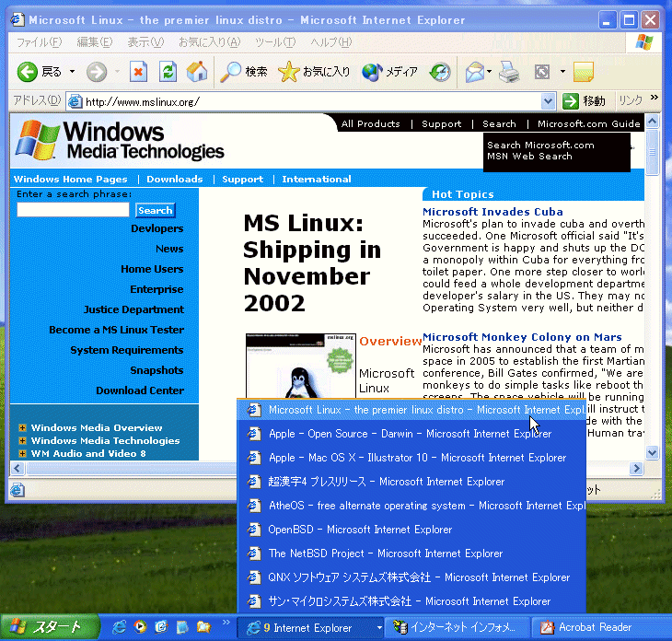Viewport: 672px width, 641px height.
Task: Open the Search (検索) toolbar button
Action: coord(244,72)
